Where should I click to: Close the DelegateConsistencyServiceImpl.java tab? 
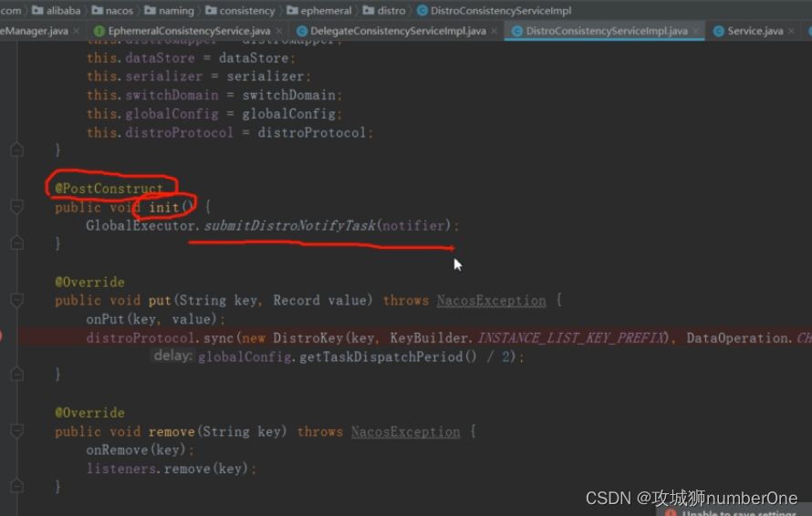[x=494, y=31]
